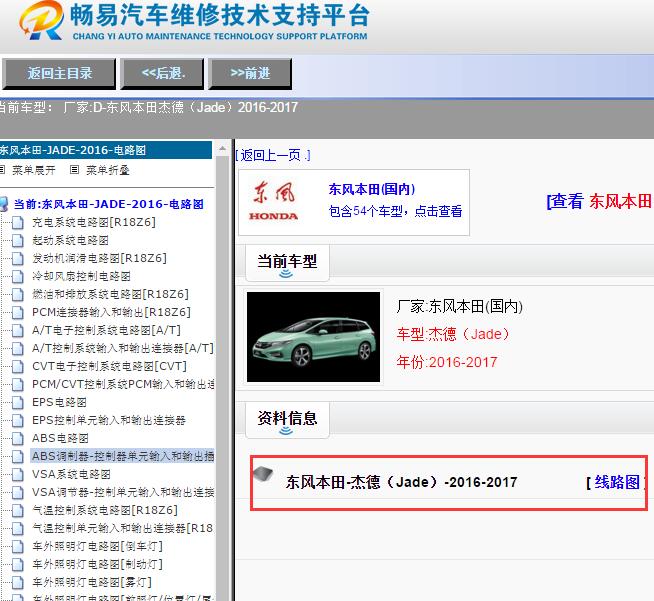The height and width of the screenshot is (601, 654).
Task: Click the 菜单折叠 list icon
Action: [x=74, y=169]
